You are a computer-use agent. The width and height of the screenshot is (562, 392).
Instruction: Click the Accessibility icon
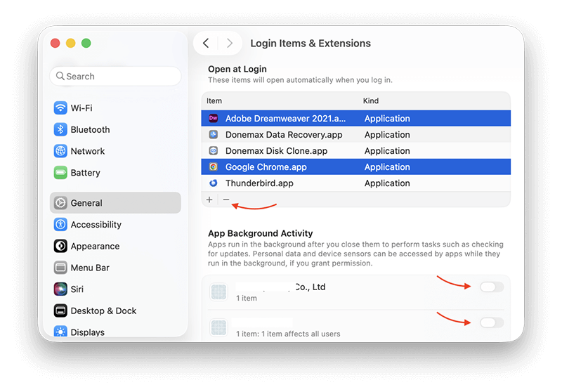[60, 224]
